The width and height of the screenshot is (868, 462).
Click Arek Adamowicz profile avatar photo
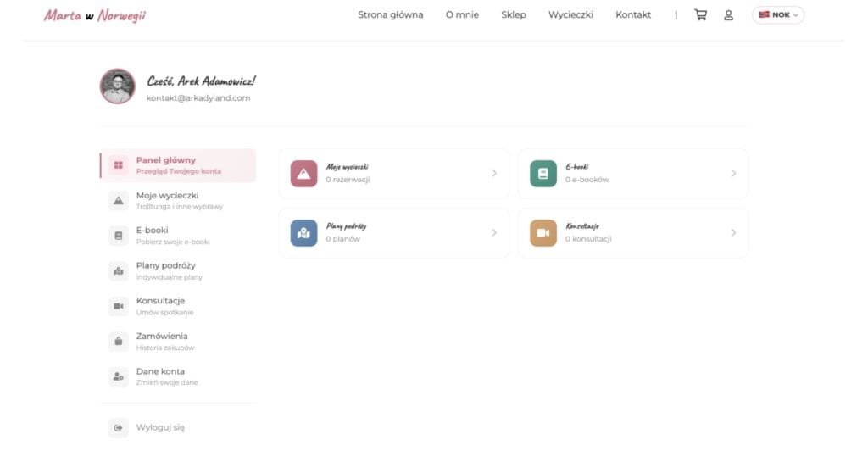point(118,86)
